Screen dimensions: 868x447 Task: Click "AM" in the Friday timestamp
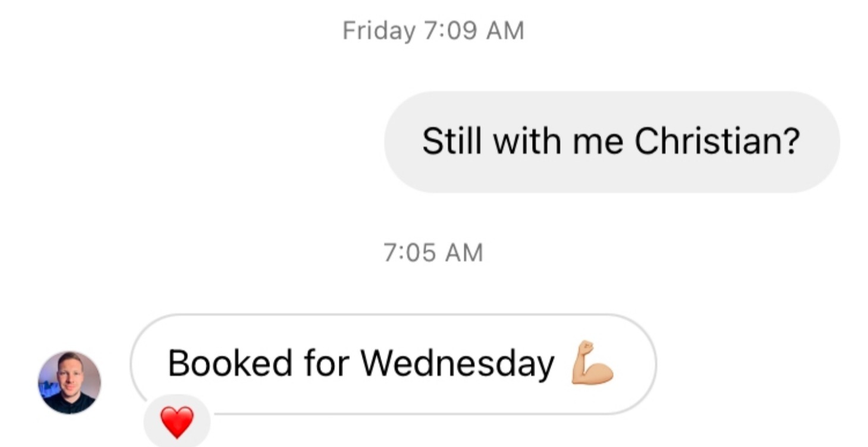tap(505, 30)
